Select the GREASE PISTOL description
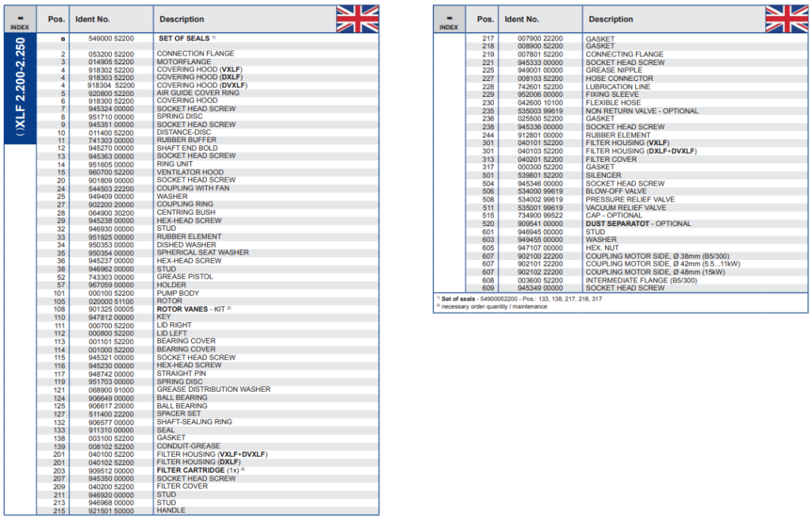The width and height of the screenshot is (812, 518). click(x=183, y=277)
